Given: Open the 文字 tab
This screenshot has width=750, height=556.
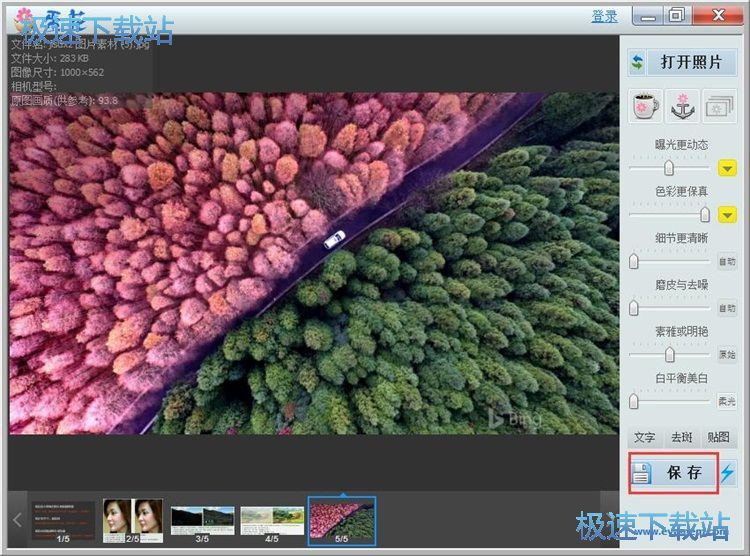Looking at the screenshot, I should pyautogui.click(x=645, y=437).
